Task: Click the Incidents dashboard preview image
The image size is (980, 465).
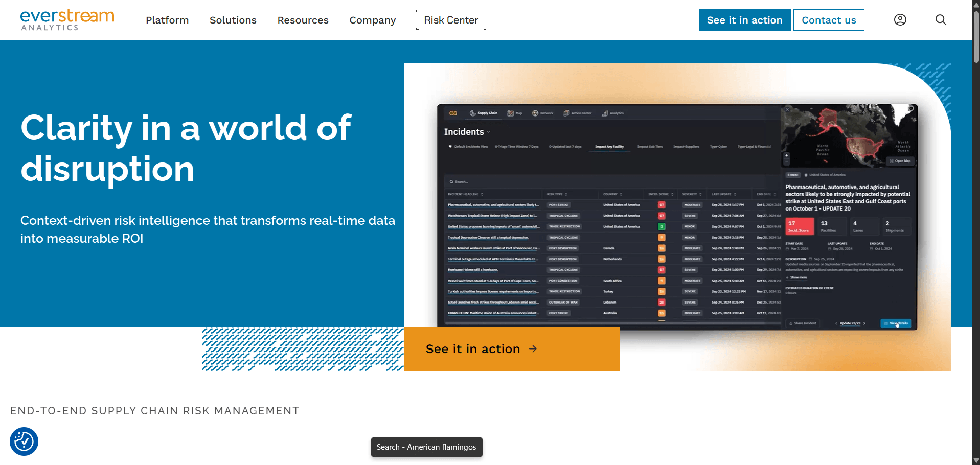Action: (677, 217)
